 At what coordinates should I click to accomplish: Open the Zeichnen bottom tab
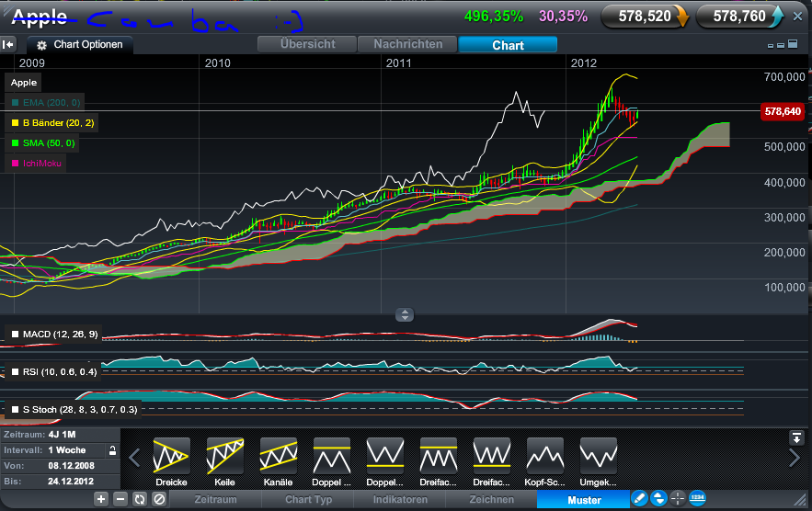[x=491, y=500]
